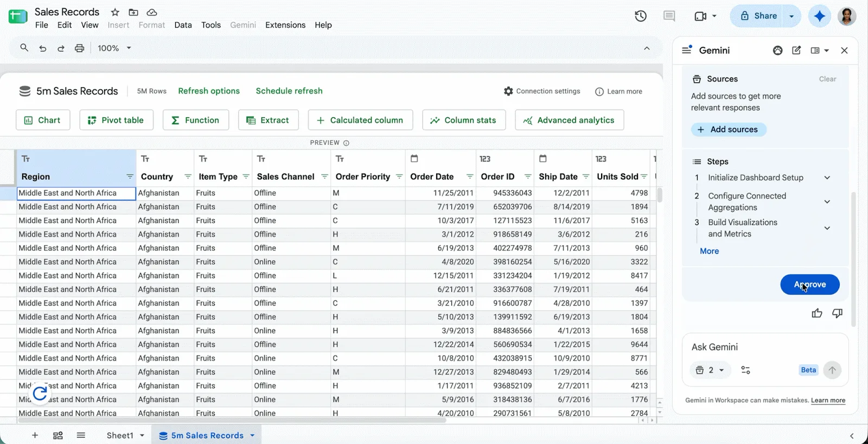Open the Gemini panel menu icon
Viewport: 868px width, 444px height.
(x=687, y=50)
